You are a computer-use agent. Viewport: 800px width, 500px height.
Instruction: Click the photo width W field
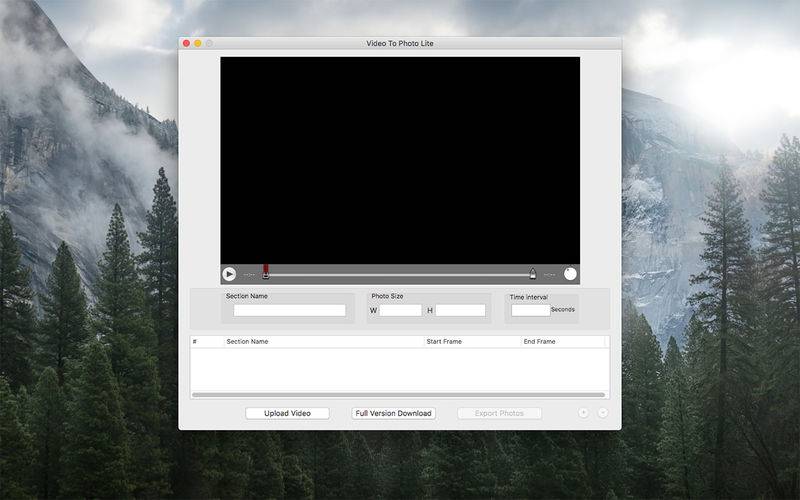point(401,310)
